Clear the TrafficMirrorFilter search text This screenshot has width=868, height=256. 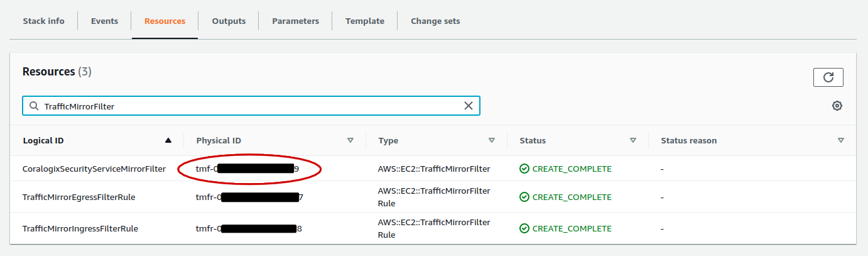coord(469,106)
